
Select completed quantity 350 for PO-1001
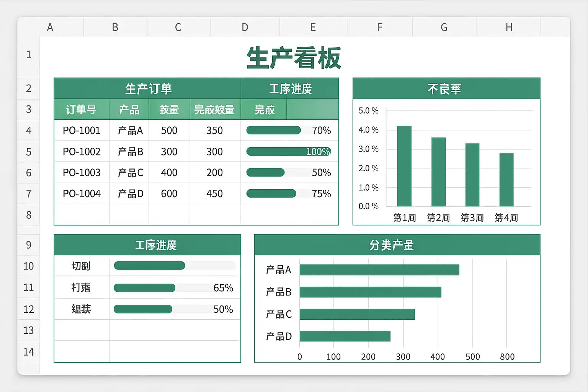(x=215, y=131)
